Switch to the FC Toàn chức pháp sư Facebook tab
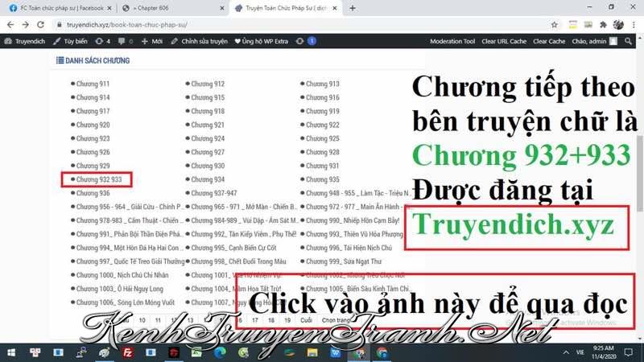This screenshot has width=644, height=362. coord(61,8)
